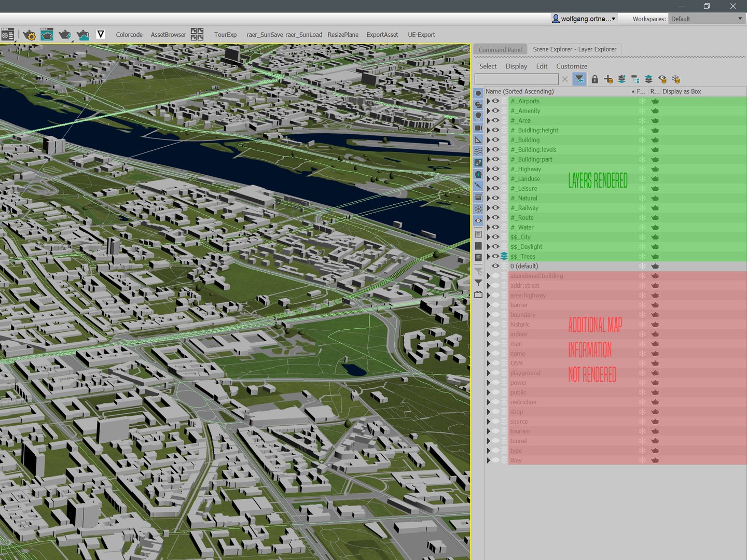Toggle renderable teapot for #_Railway layer
This screenshot has width=747, height=560.
655,208
